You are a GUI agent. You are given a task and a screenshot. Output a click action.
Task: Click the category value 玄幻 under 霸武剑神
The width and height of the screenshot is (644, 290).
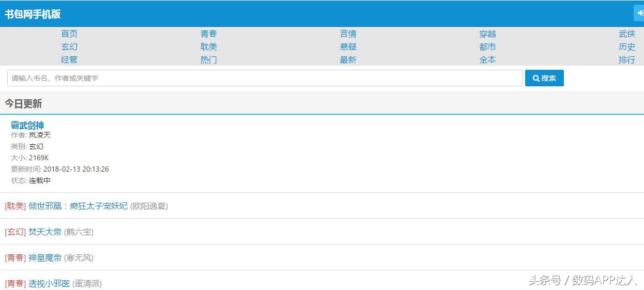[36, 146]
